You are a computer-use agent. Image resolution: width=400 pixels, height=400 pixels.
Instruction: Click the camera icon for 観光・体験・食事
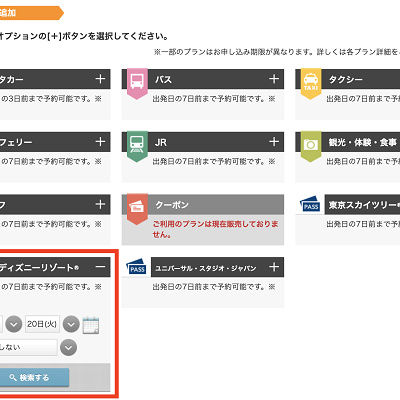coord(311,146)
